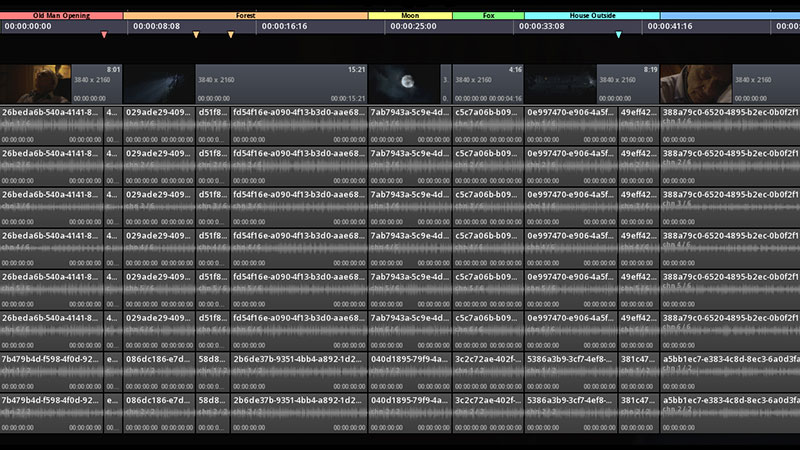The width and height of the screenshot is (800, 450).
Task: Select audio clip d51f8 on chn 2/6
Action: pos(213,166)
